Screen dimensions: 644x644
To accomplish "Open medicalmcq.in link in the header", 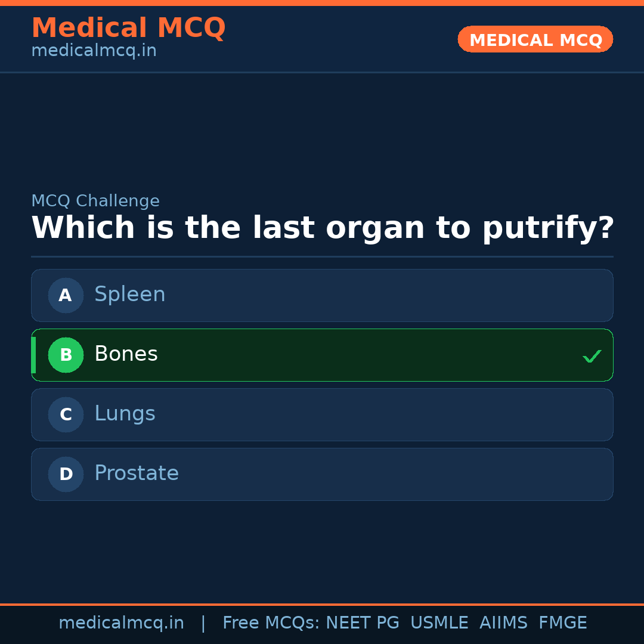I will point(93,50).
